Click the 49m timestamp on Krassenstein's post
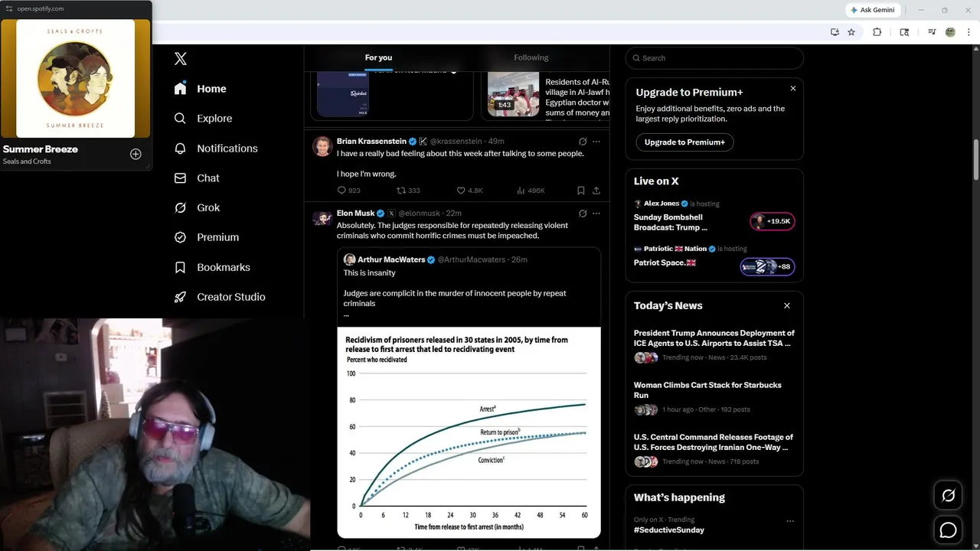The height and width of the screenshot is (551, 980). tap(496, 142)
